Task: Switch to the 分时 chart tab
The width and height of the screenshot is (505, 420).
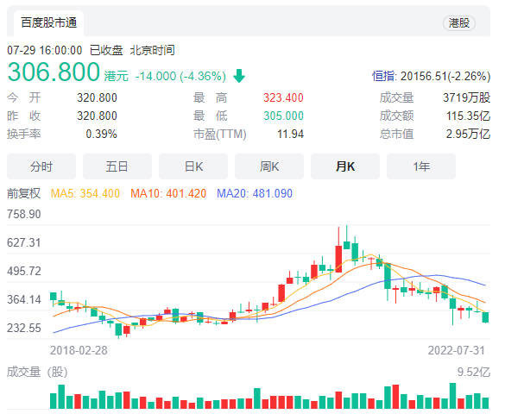Action: [41, 166]
